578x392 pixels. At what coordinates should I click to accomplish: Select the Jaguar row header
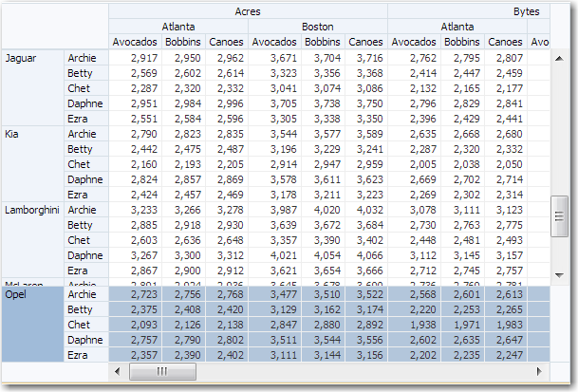[32, 88]
